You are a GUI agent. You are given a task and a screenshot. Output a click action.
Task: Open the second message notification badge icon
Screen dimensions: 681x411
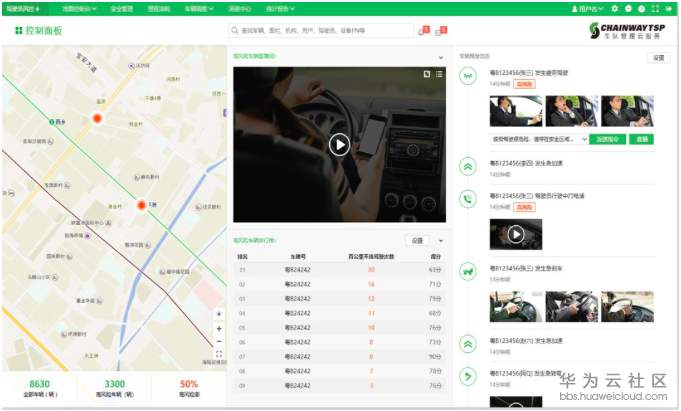[441, 30]
